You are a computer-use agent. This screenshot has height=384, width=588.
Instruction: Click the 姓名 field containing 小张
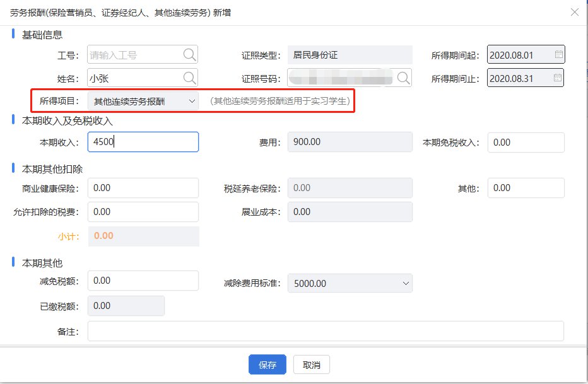(134, 78)
